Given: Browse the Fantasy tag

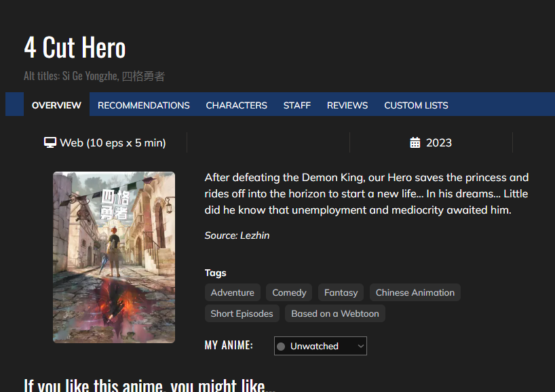Looking at the screenshot, I should (x=341, y=292).
